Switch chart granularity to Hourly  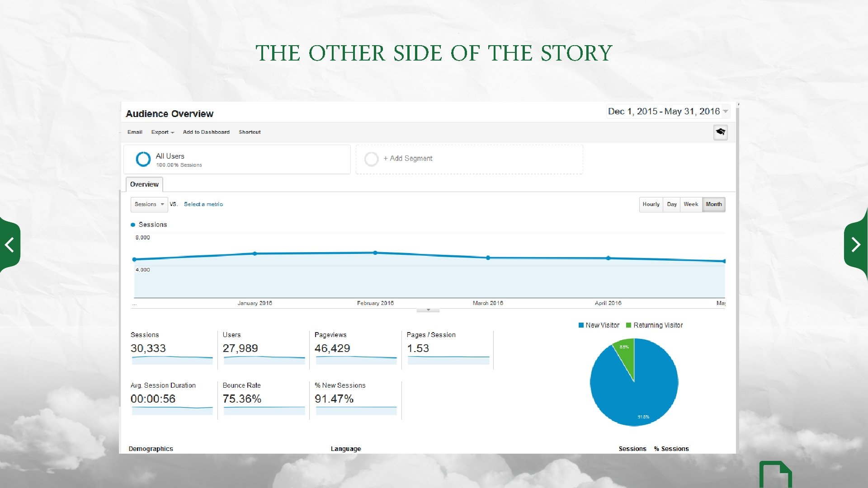click(651, 204)
